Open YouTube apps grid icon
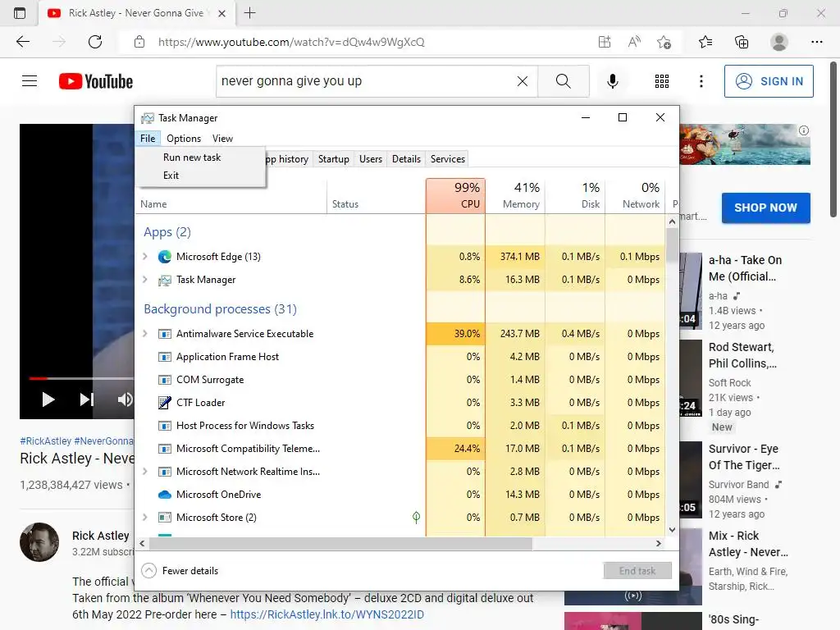Screen dimensions: 840x630 662,81
